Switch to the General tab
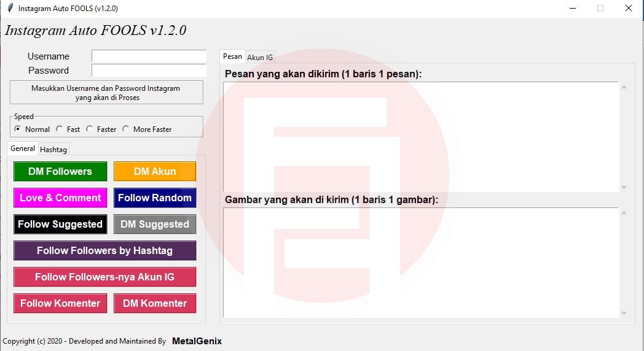The width and height of the screenshot is (644, 351). 23,148
